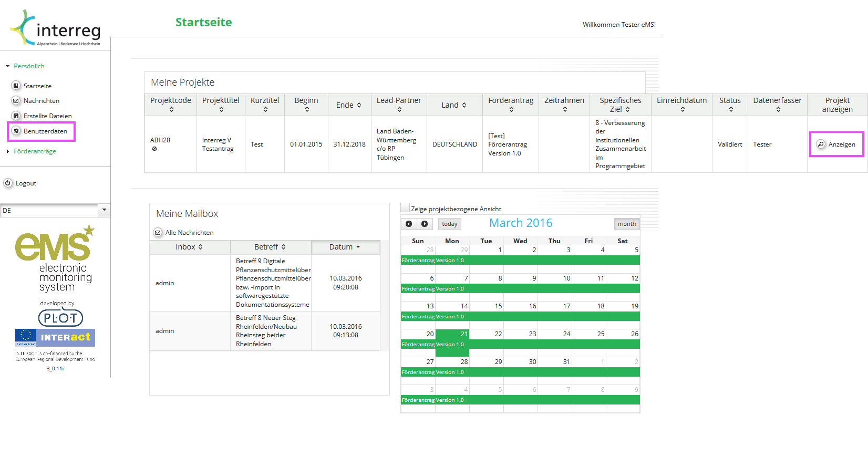This screenshot has height=467, width=868.
Task: Sort table by Projekttitel column
Action: point(221,105)
